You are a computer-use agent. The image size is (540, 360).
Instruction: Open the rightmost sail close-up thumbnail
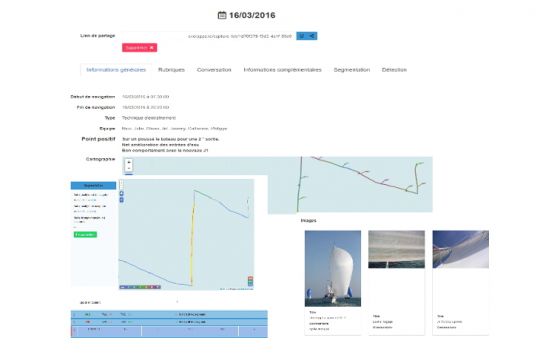(x=461, y=249)
